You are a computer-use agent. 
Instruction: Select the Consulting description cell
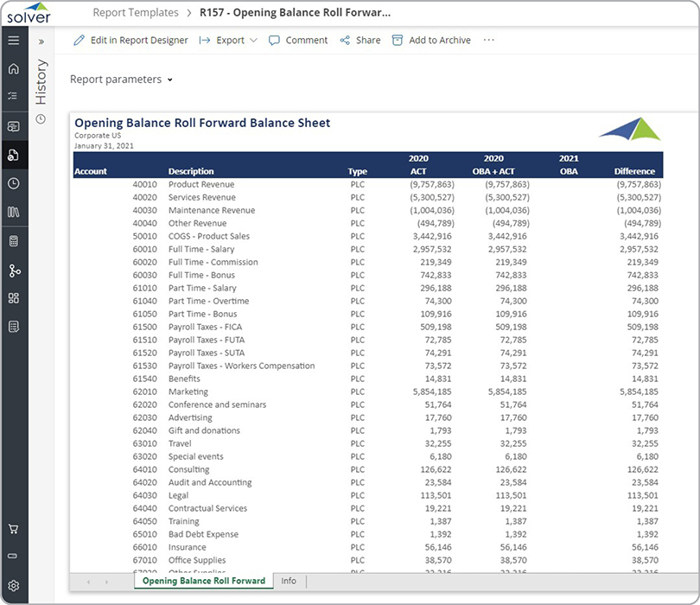coord(189,469)
